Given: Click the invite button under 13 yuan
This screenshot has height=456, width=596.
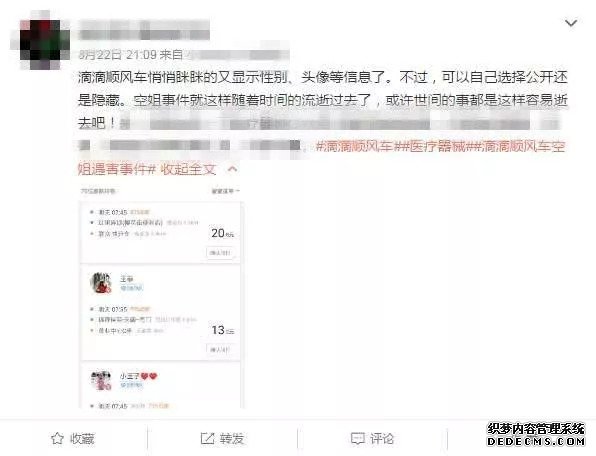Looking at the screenshot, I should 220,349.
